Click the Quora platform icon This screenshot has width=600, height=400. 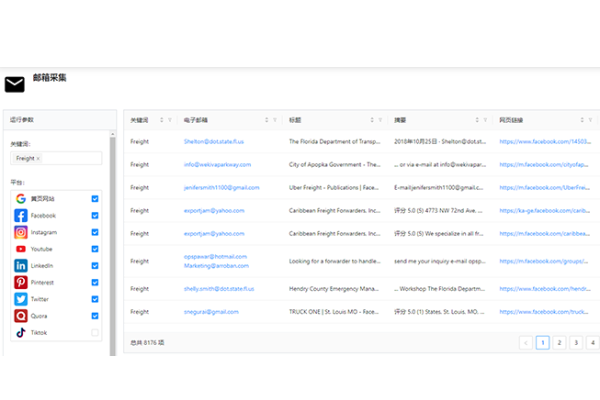pos(21,316)
